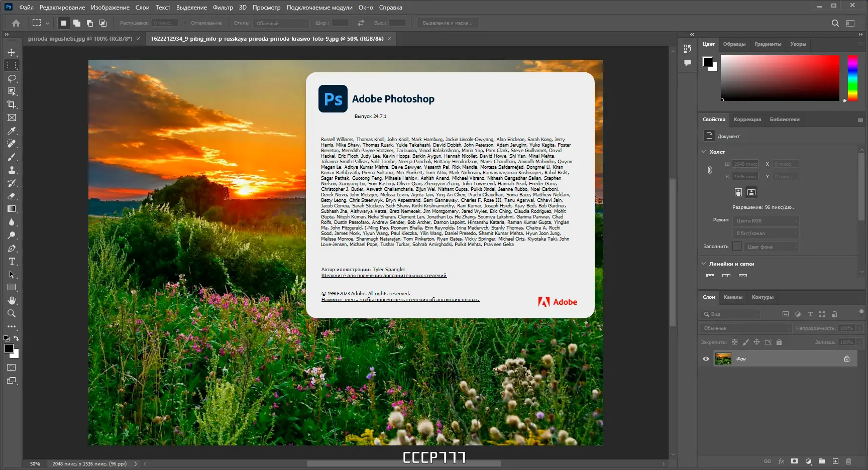Pick a color in the color picker field
Image resolution: width=868 pixels, height=470 pixels.
pos(779,78)
